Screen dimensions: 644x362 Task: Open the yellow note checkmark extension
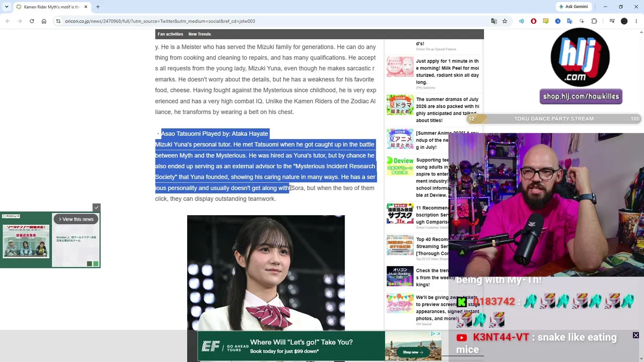coord(545,21)
